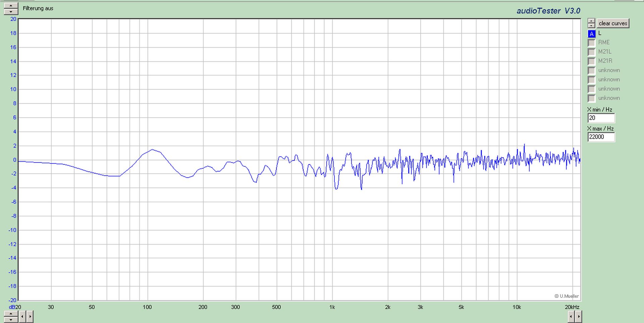Click the down arrow beside Filterung aus
644x323 pixels.
(x=11, y=12)
